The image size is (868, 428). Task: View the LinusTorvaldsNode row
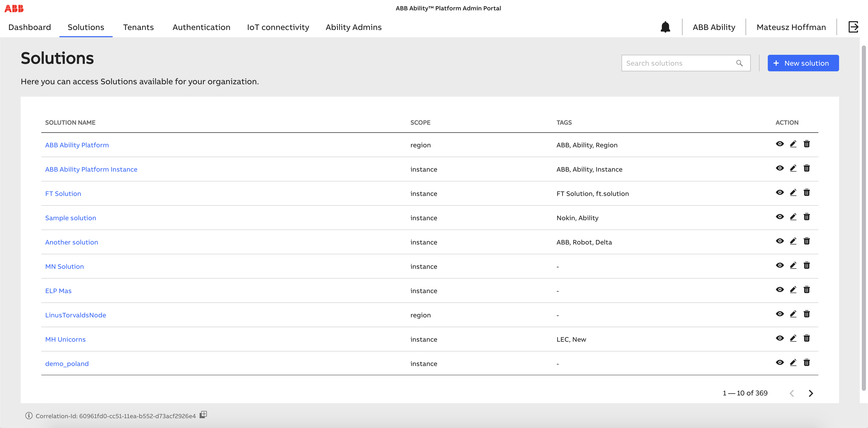tap(780, 314)
